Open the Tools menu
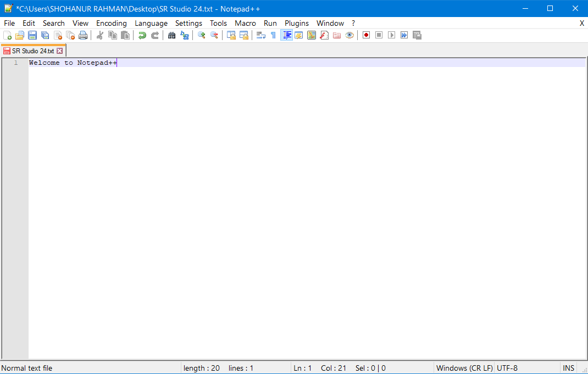 pyautogui.click(x=218, y=23)
